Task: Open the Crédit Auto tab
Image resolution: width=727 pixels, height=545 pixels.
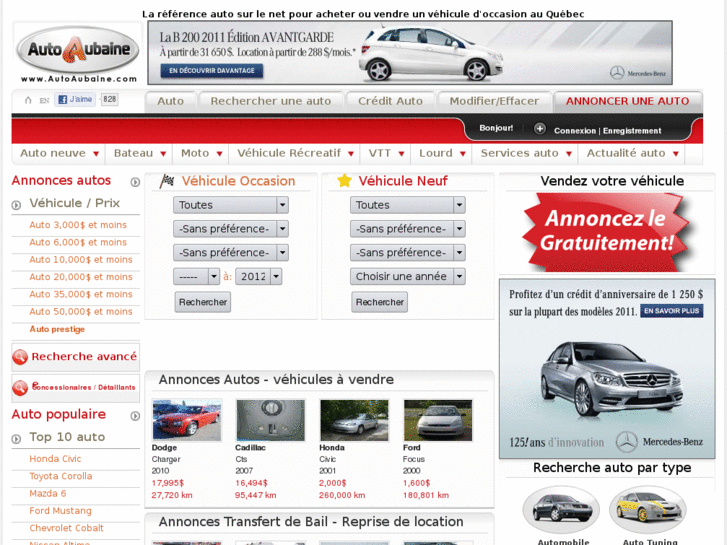Action: (x=390, y=101)
